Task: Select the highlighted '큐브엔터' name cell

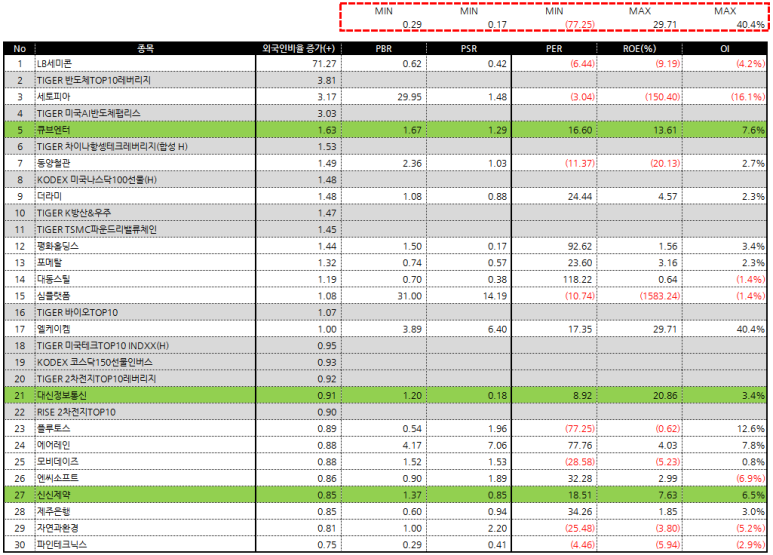Action: click(54, 130)
